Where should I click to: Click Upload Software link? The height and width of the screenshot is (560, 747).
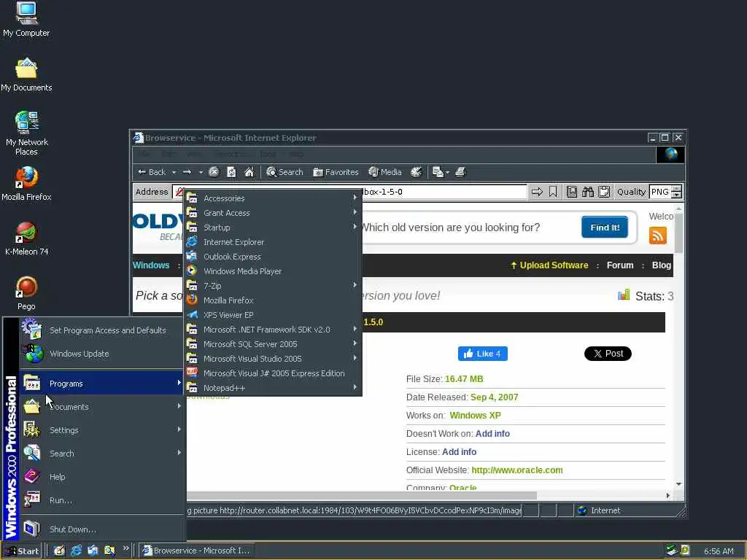tap(549, 265)
